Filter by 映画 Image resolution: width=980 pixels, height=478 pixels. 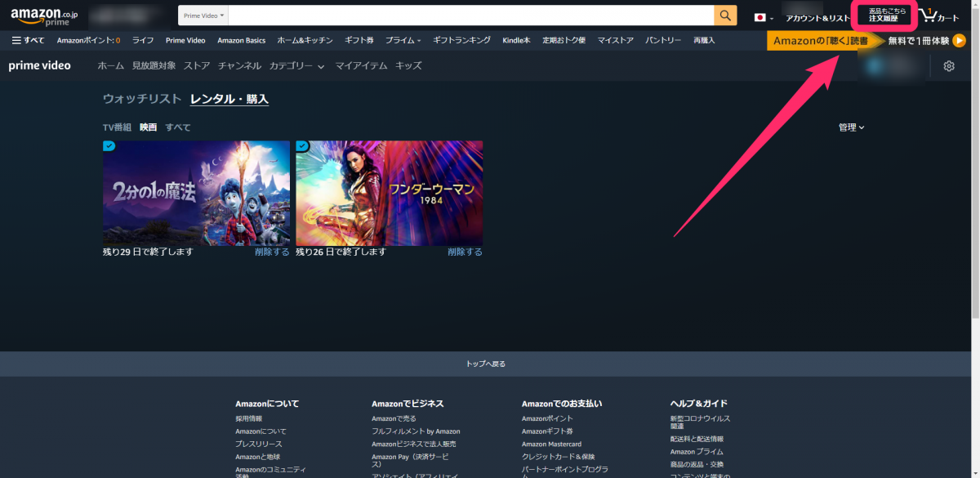(148, 127)
